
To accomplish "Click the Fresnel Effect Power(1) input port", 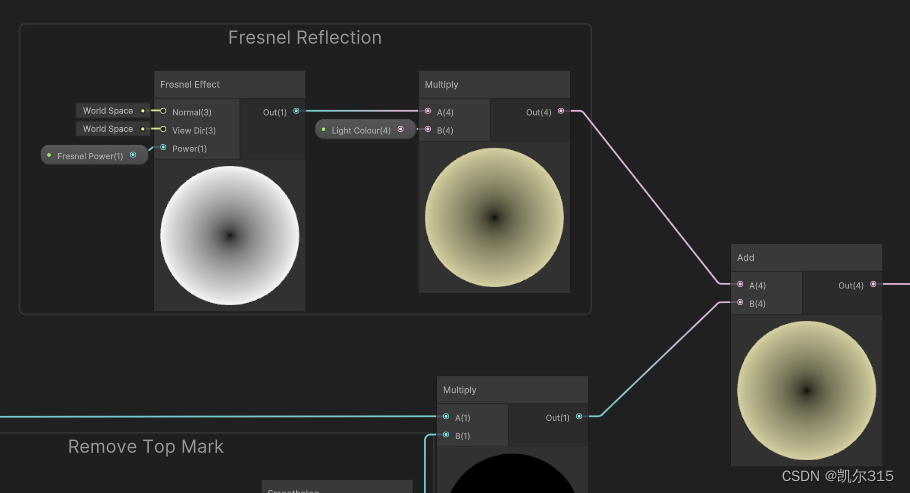I will pyautogui.click(x=163, y=147).
